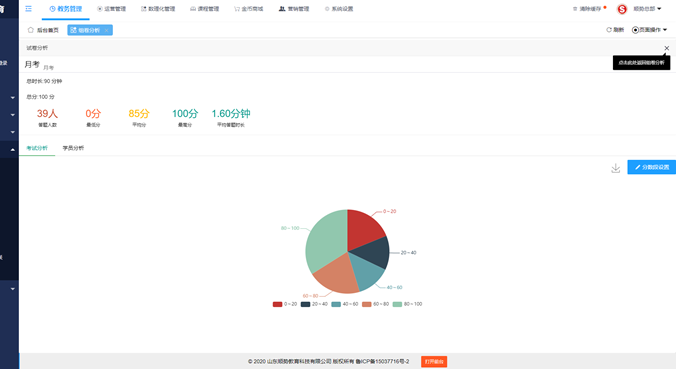Click the gear icon for 系统设置
Viewport: 676px width, 369px height.
tap(327, 9)
